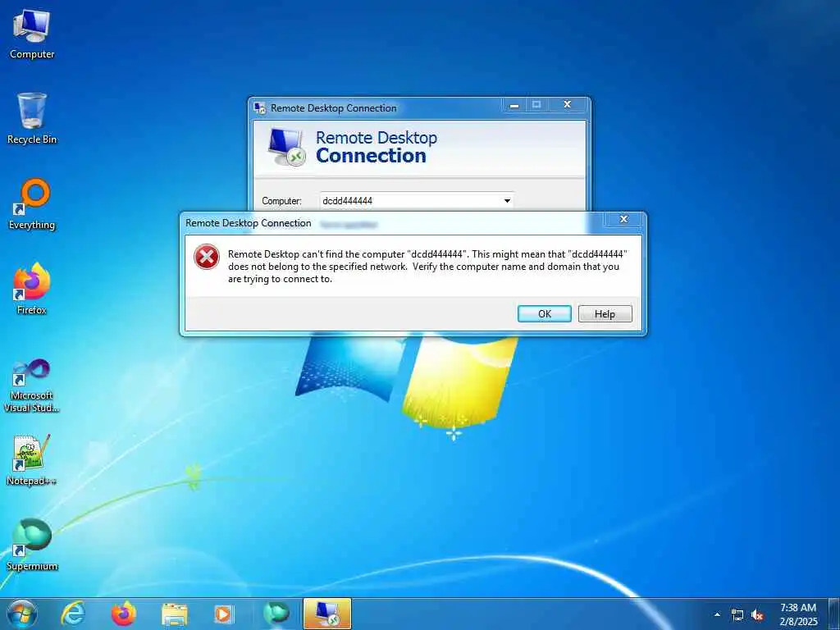Image resolution: width=840 pixels, height=630 pixels.
Task: Click the Computer field containing dcdd444444
Action: click(x=417, y=201)
